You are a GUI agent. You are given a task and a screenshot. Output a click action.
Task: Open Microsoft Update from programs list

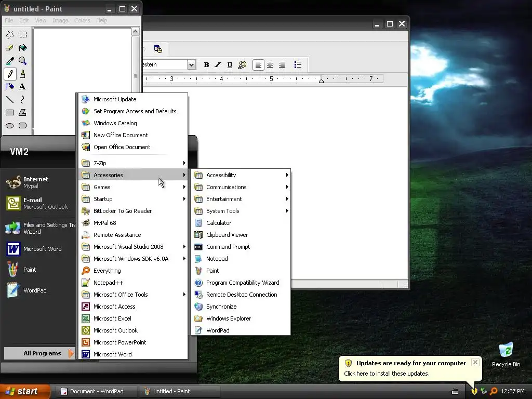pos(133,99)
